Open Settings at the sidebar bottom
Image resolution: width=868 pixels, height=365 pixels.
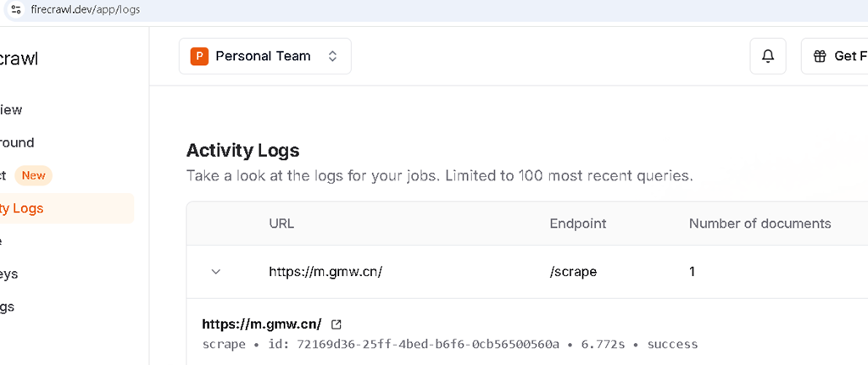tap(7, 307)
